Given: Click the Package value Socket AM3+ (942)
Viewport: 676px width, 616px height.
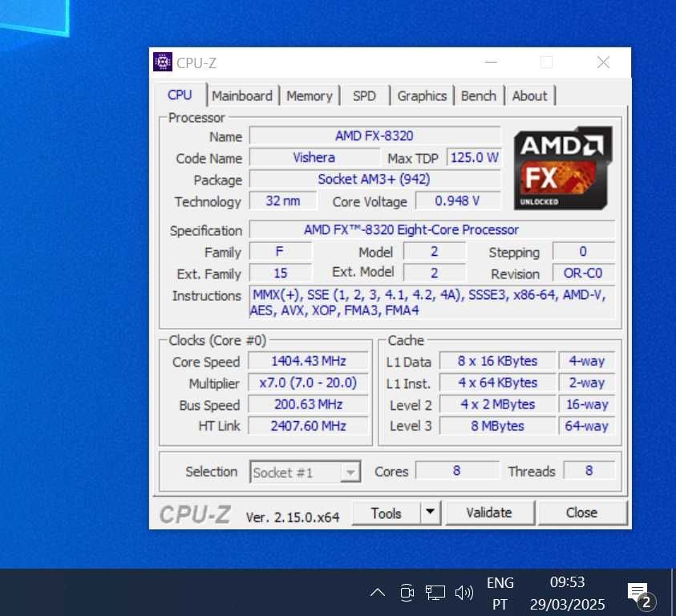Looking at the screenshot, I should click(374, 179).
